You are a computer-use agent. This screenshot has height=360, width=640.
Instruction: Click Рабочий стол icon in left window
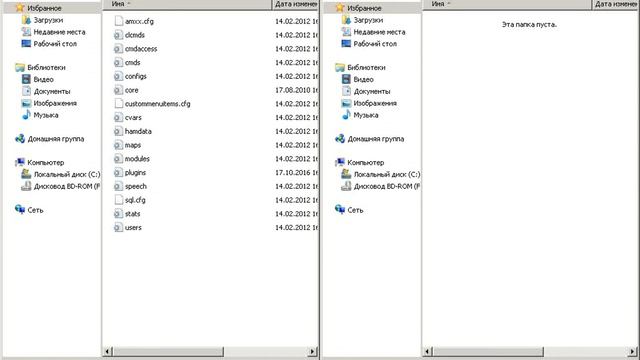click(x=26, y=43)
